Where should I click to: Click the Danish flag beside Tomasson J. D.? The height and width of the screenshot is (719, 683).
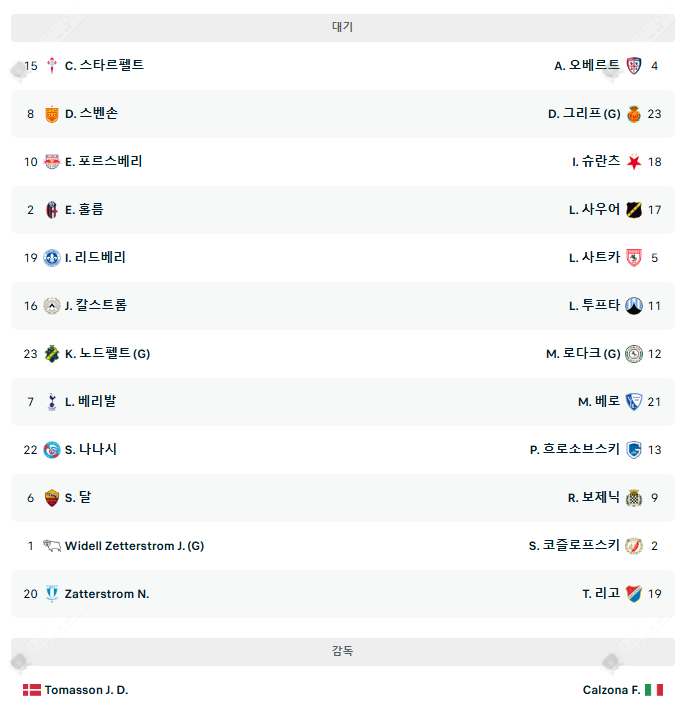tap(32, 690)
